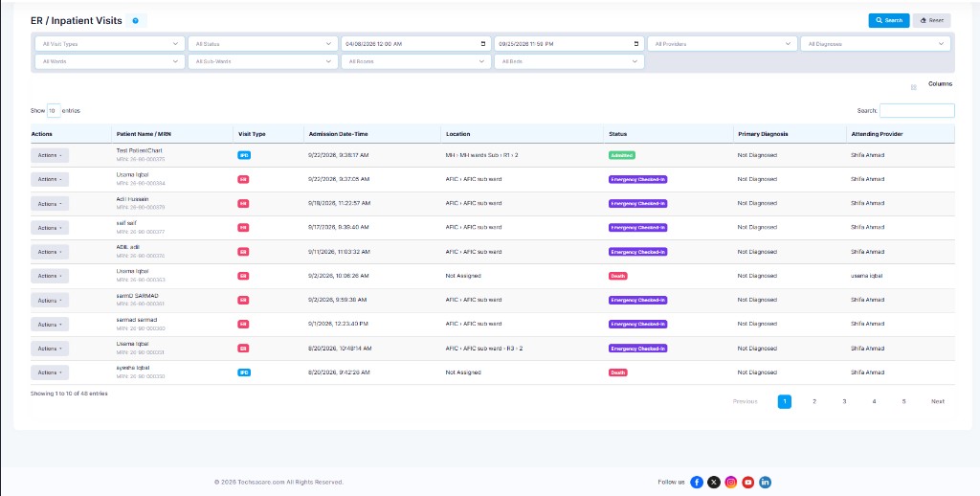Open calendar picker on the end date field
Screen dimensions: 980x496
click(x=636, y=44)
